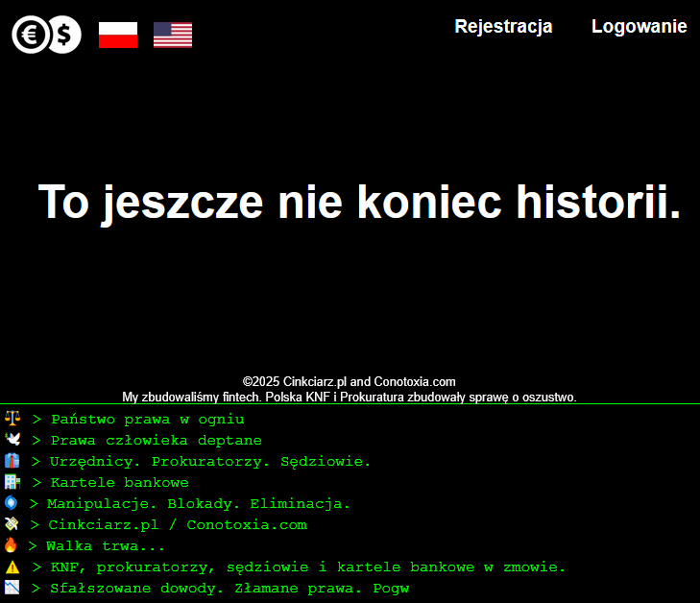Switch language using the Polish flag
Viewport: 700px width, 603px height.
118,36
